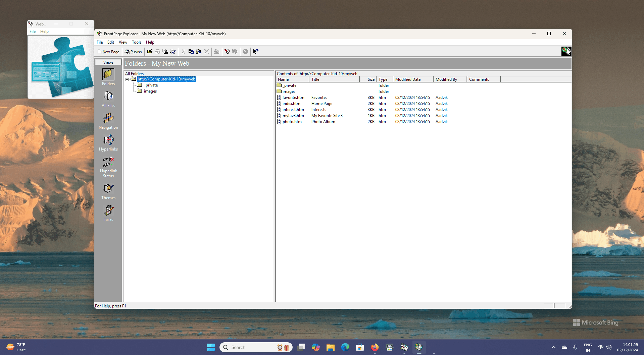Click the Copy toolbar icon
644x355 pixels.
click(191, 52)
